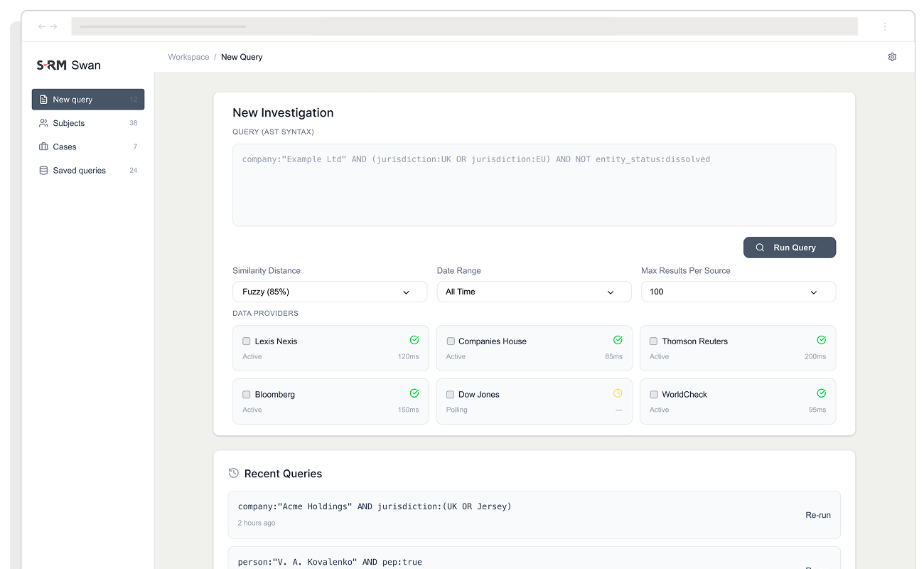
Task: Click the New query document icon
Action: 43,100
